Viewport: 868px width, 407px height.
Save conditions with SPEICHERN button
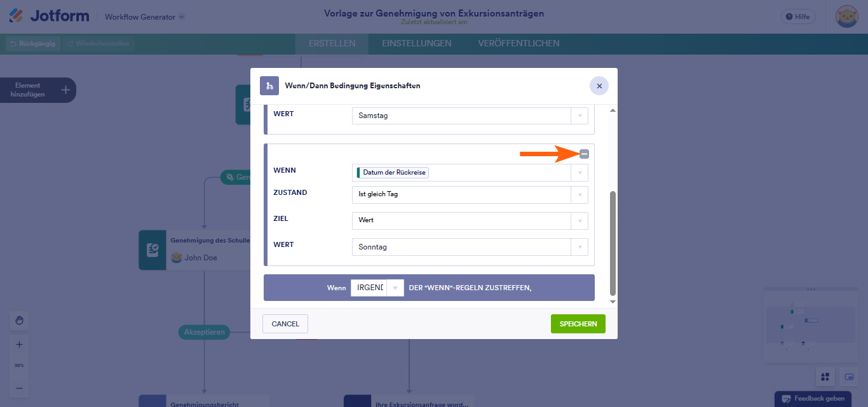[x=578, y=323]
